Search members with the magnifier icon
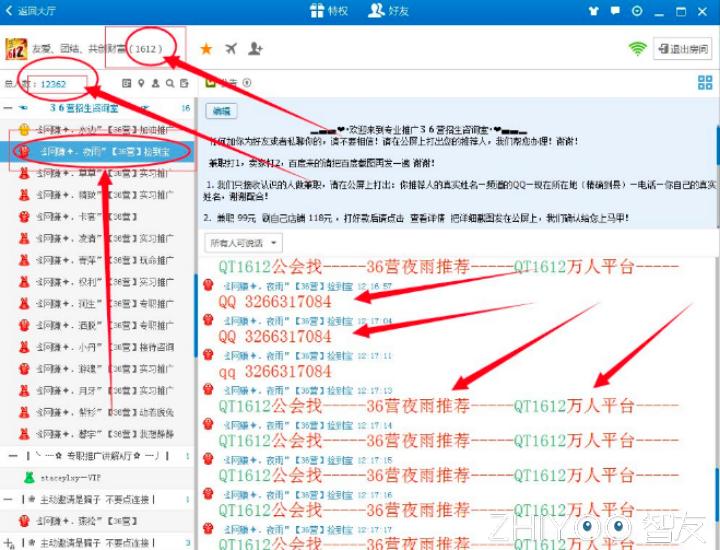 [x=170, y=83]
